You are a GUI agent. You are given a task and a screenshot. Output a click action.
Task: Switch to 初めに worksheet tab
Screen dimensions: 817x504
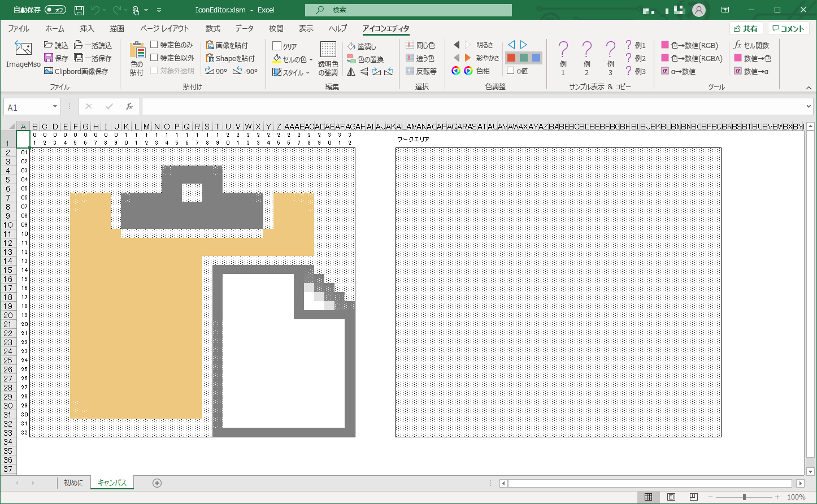[x=73, y=483]
